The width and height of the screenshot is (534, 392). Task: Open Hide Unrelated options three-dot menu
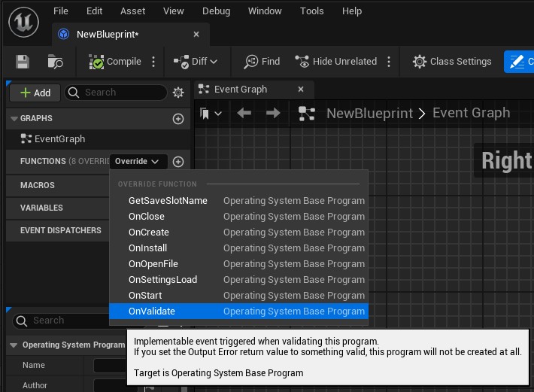tap(389, 62)
